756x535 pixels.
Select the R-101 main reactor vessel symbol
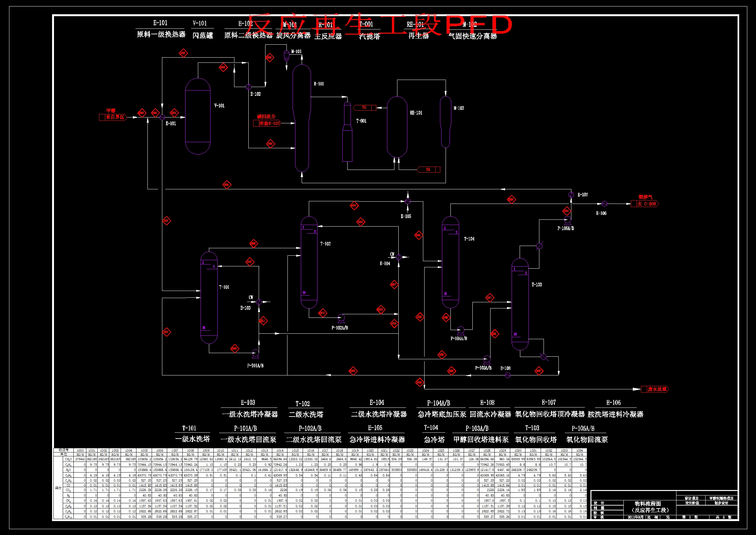pos(302,118)
